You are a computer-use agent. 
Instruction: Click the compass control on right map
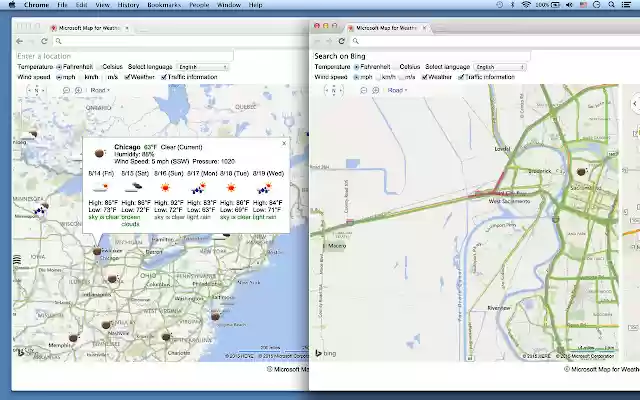coord(333,90)
